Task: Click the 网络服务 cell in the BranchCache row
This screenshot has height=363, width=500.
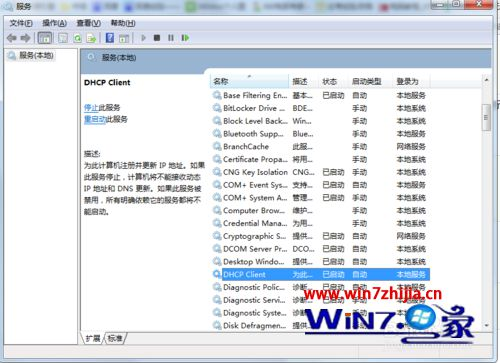Action: [x=411, y=146]
